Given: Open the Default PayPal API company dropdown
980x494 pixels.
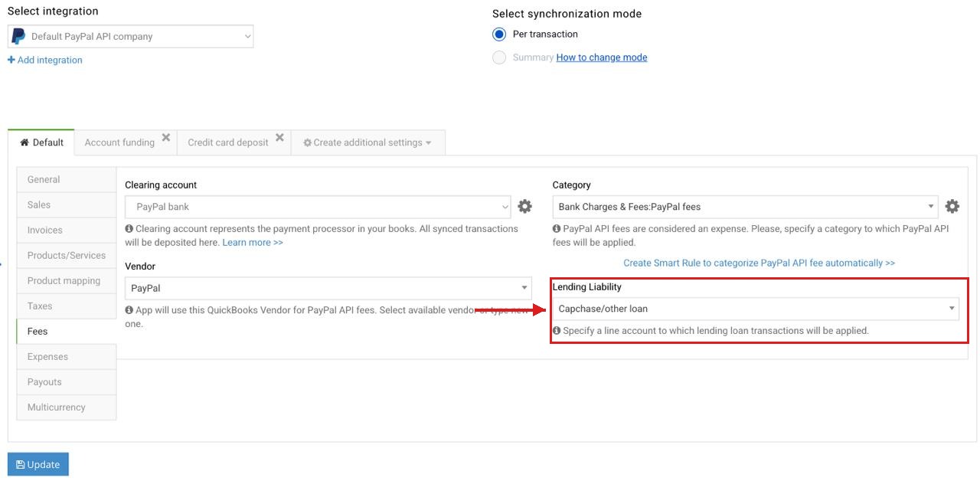Looking at the screenshot, I should pos(130,36).
